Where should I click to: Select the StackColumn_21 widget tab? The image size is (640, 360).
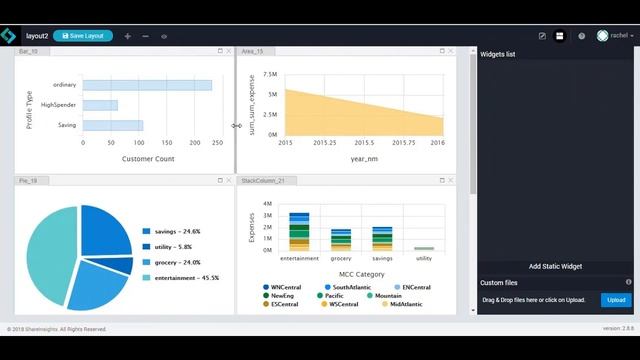pos(267,180)
